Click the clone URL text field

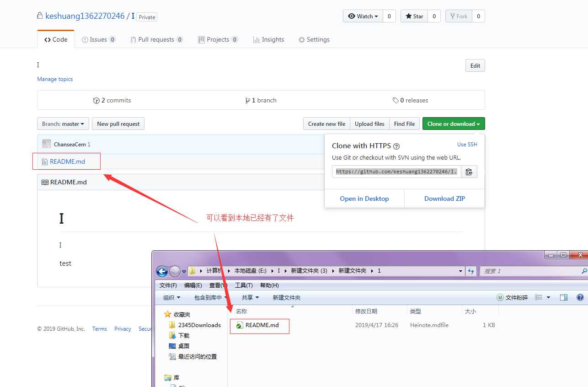click(x=396, y=172)
